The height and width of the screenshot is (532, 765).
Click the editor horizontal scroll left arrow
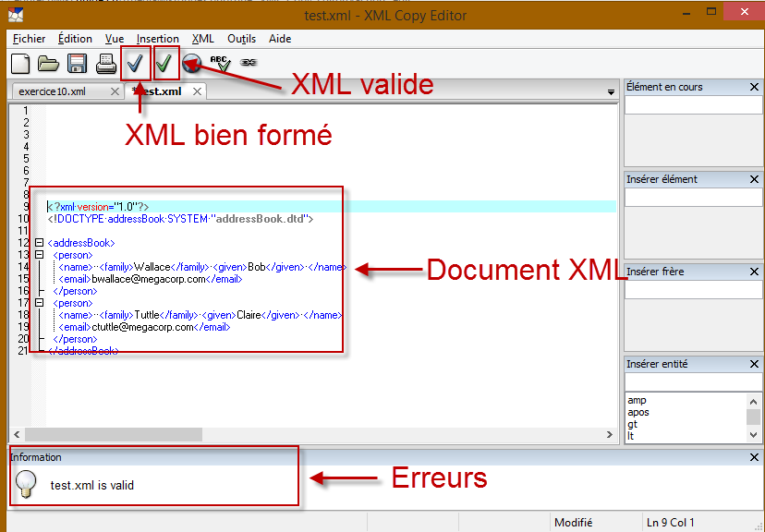pyautogui.click(x=17, y=434)
